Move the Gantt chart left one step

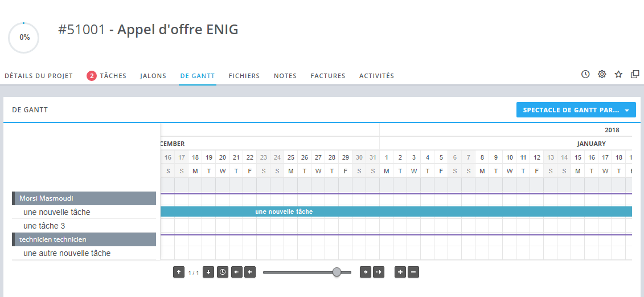point(250,272)
